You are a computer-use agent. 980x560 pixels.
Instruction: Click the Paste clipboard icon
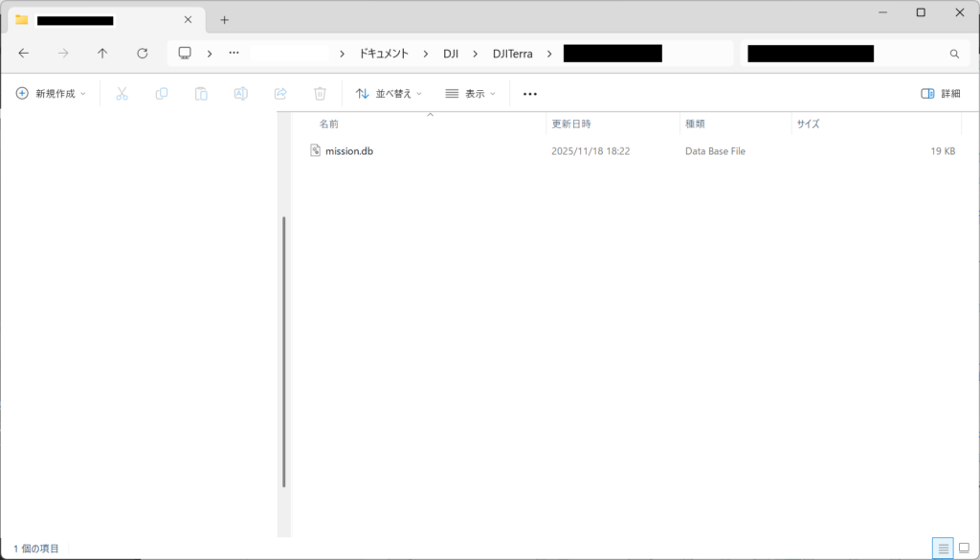point(201,94)
